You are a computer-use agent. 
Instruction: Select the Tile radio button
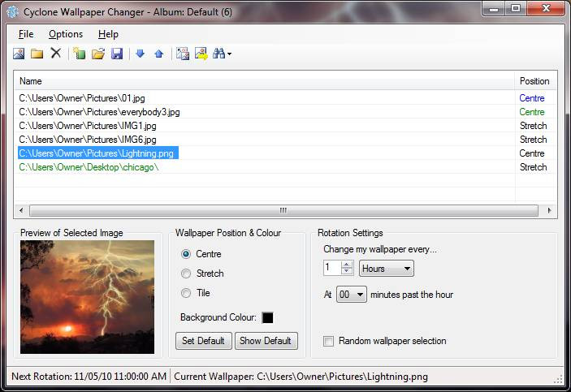click(x=186, y=293)
